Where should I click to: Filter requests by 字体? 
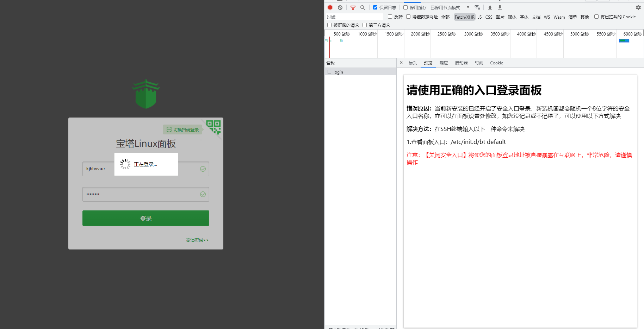(x=524, y=17)
